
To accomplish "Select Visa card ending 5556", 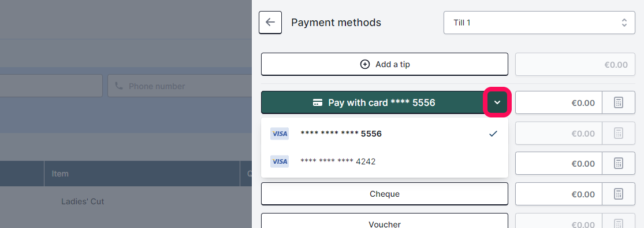I will click(x=385, y=133).
